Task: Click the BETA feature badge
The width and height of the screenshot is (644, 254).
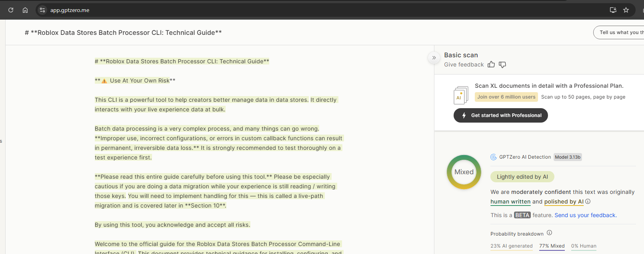Action: pyautogui.click(x=522, y=215)
